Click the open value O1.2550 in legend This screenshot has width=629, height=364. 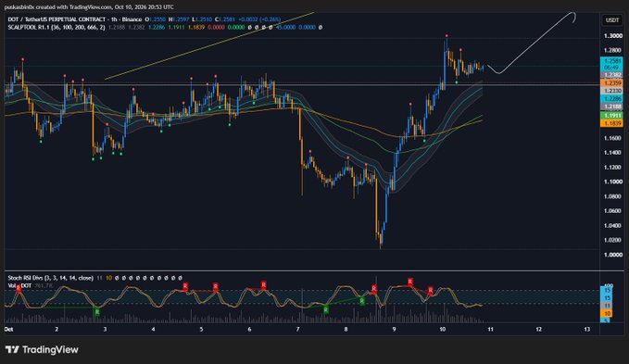pyautogui.click(x=155, y=19)
